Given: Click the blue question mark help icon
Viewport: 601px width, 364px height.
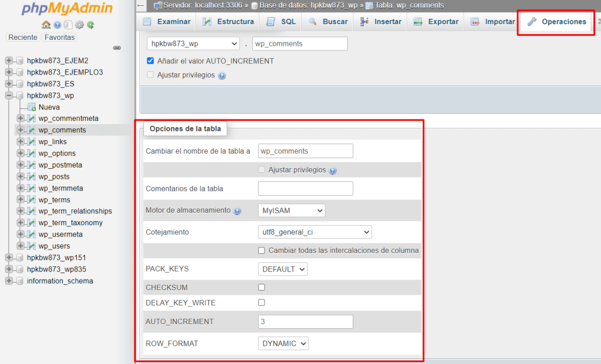Looking at the screenshot, I should coord(57,25).
